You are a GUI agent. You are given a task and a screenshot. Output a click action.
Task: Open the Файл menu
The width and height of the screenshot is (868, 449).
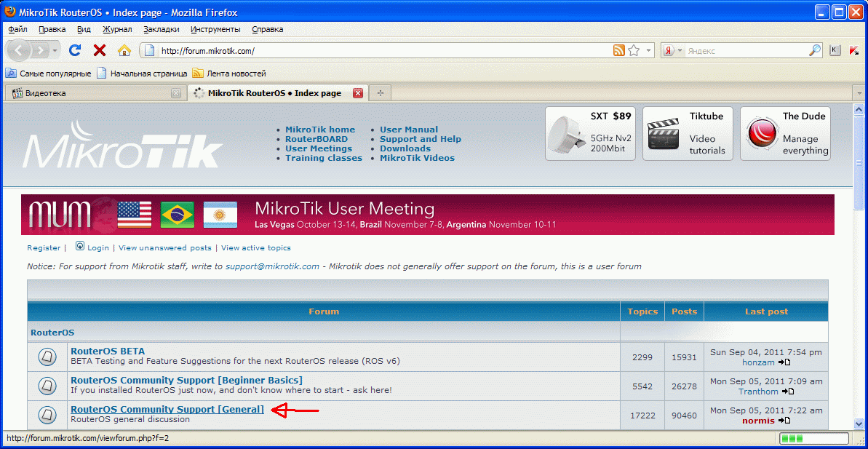(18, 29)
